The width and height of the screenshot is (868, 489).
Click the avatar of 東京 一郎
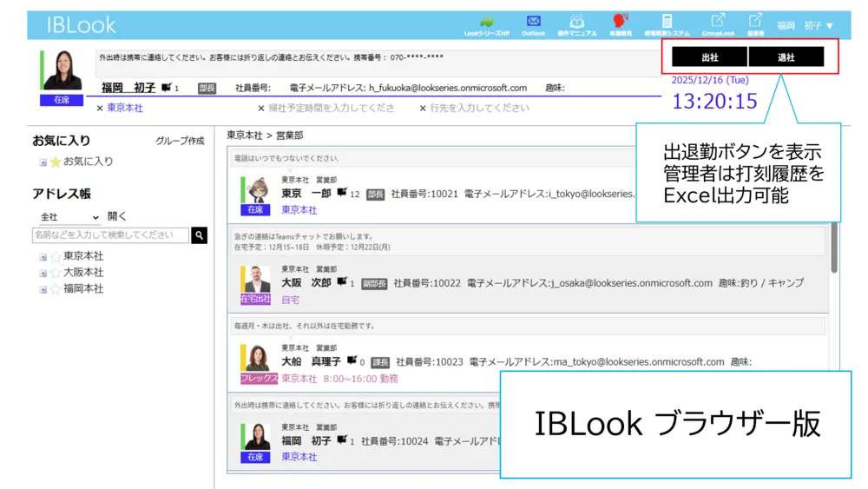(257, 190)
